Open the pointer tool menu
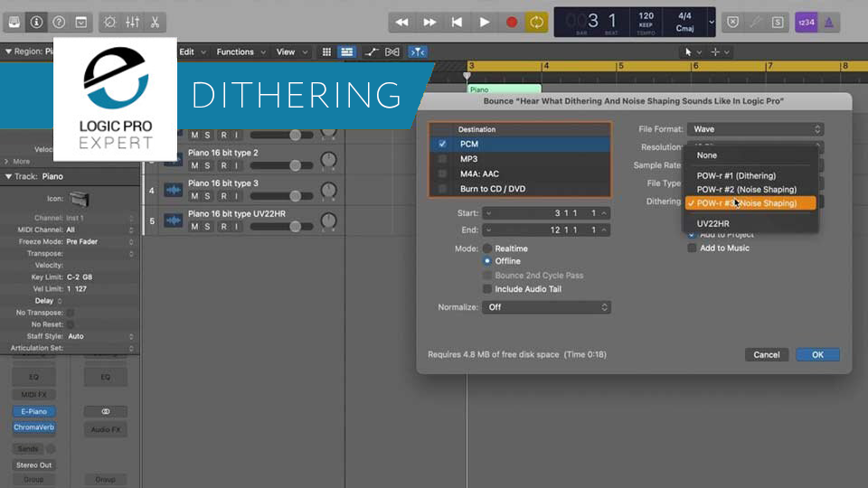868x488 pixels. coord(693,52)
